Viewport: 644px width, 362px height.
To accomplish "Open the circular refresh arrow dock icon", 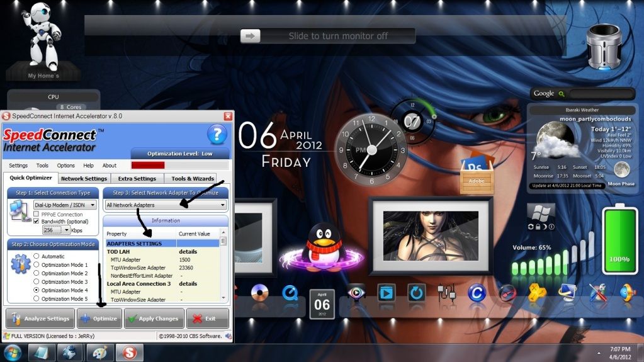I will pyautogui.click(x=416, y=293).
